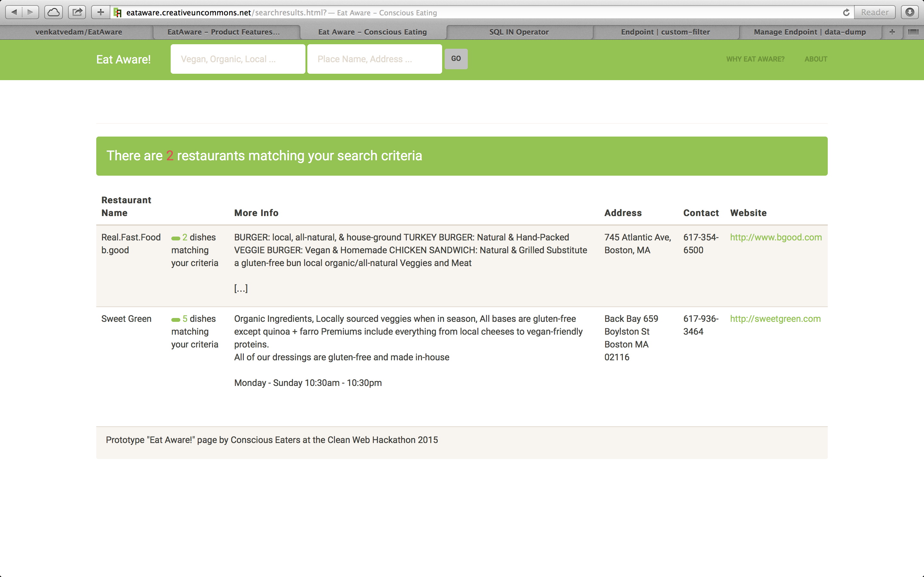924x577 pixels.
Task: Click the Vegan, Organic, Local search field
Action: point(238,59)
